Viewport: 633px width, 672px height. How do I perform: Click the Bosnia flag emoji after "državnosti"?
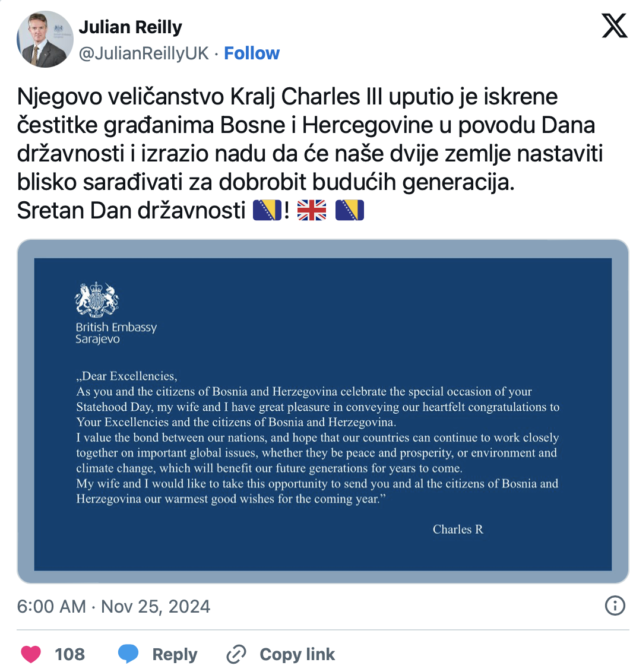pos(267,211)
